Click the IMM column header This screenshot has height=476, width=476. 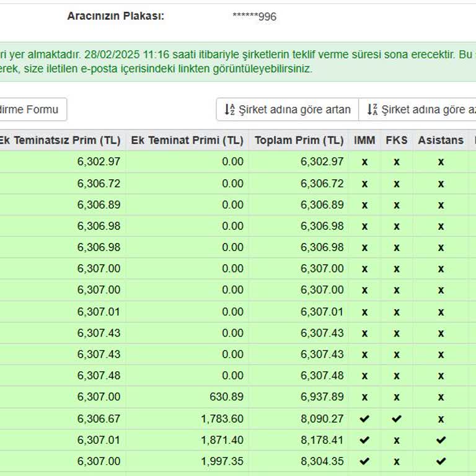point(364,140)
